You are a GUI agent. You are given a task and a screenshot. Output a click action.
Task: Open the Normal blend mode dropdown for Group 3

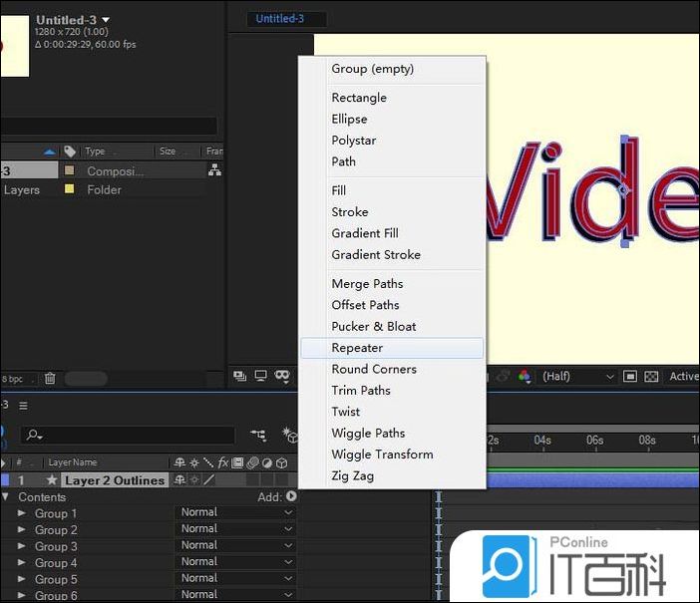pyautogui.click(x=236, y=545)
